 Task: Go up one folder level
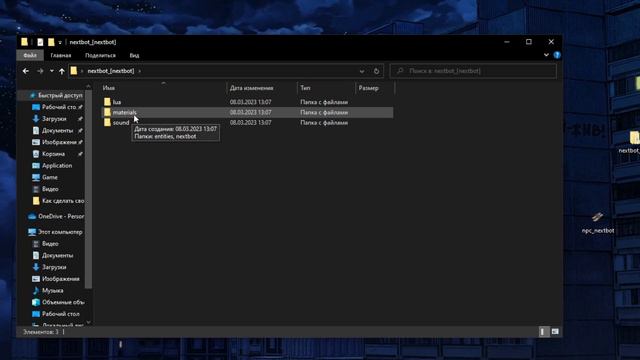(62, 71)
